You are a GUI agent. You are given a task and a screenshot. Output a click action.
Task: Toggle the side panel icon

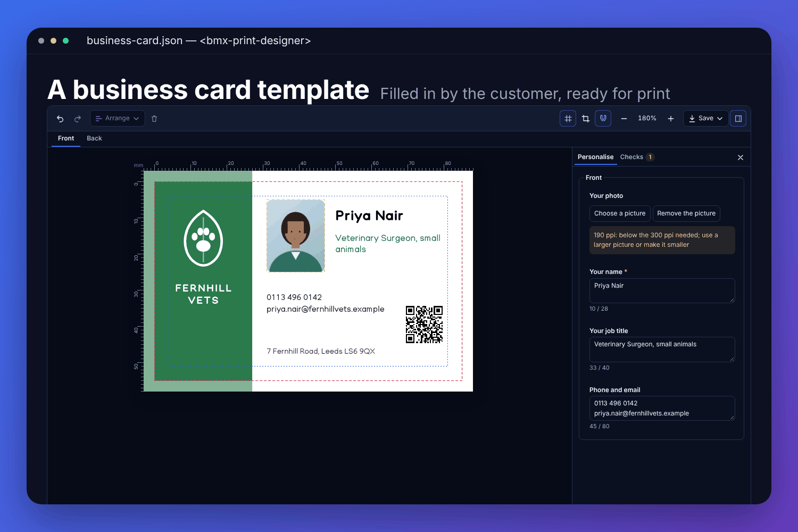(738, 119)
